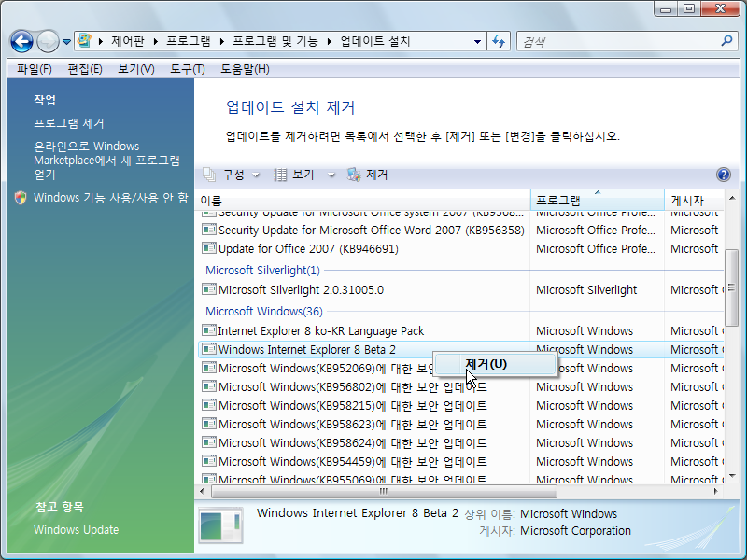Click icon of KB956802 update row
Screen dimensions: 747x560
(x=208, y=385)
